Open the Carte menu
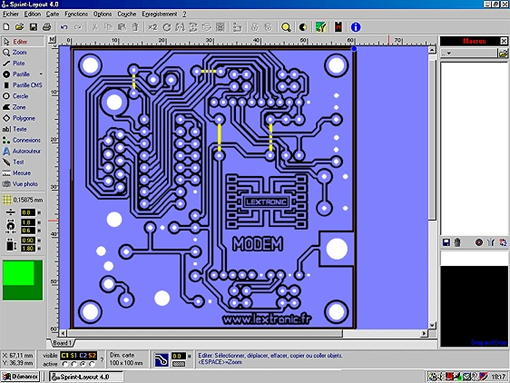 52,14
